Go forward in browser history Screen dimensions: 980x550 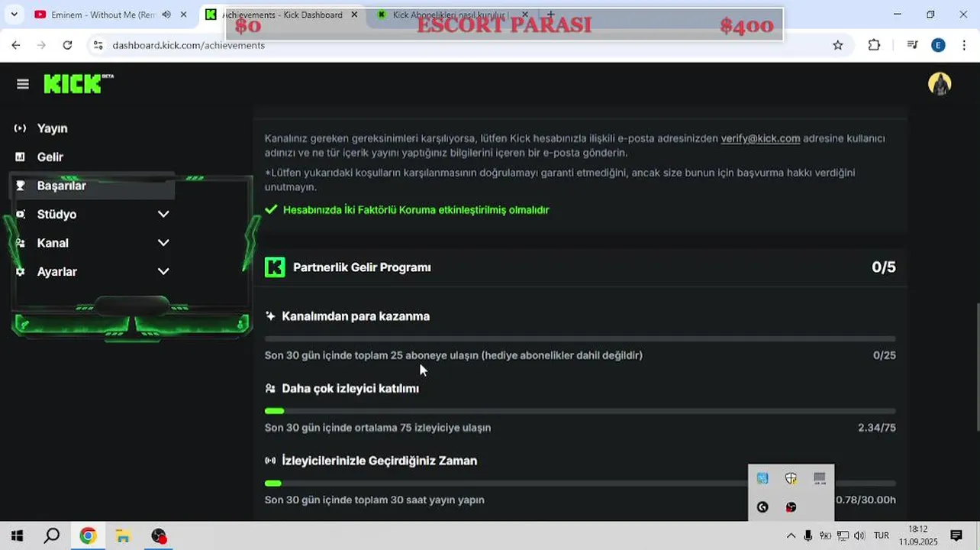tap(41, 45)
